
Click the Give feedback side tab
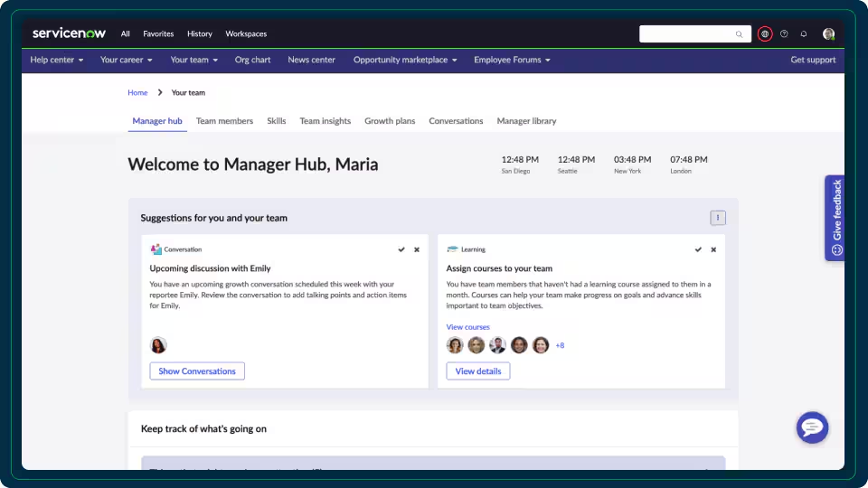835,218
